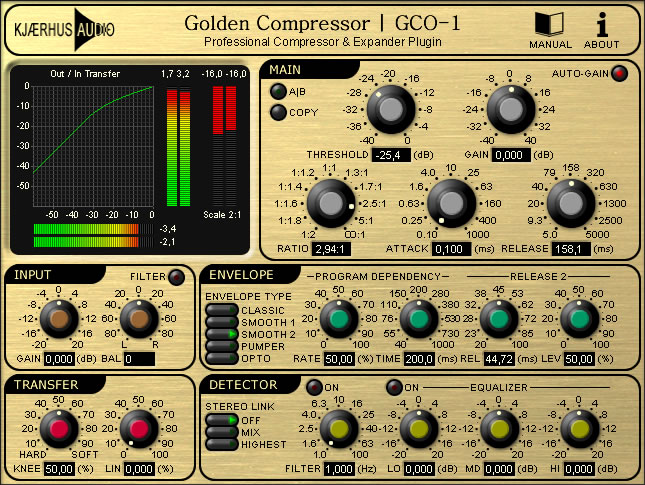Click the main Gain knob
The image size is (645, 485).
coord(511,109)
